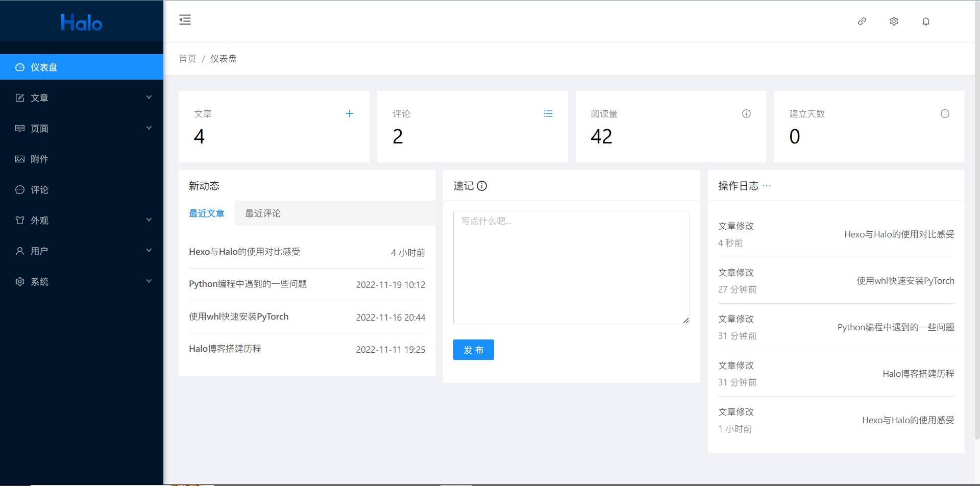Open post Hexo与Halo的使用对比感受 in recent list
980x486 pixels.
[244, 252]
